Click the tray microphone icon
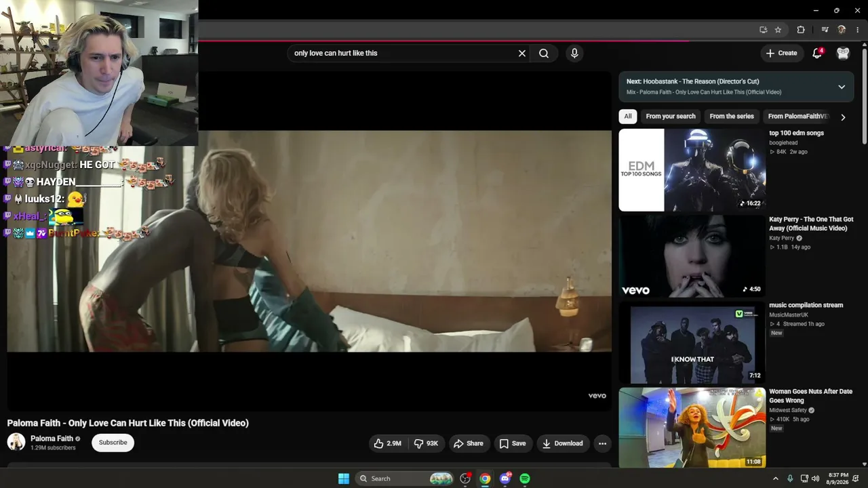868x488 pixels. point(790,479)
